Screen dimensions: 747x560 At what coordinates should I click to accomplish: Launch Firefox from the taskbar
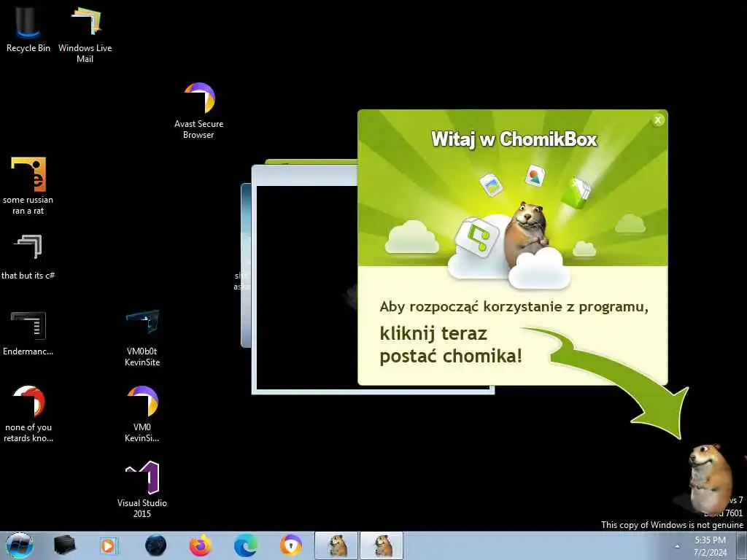201,545
